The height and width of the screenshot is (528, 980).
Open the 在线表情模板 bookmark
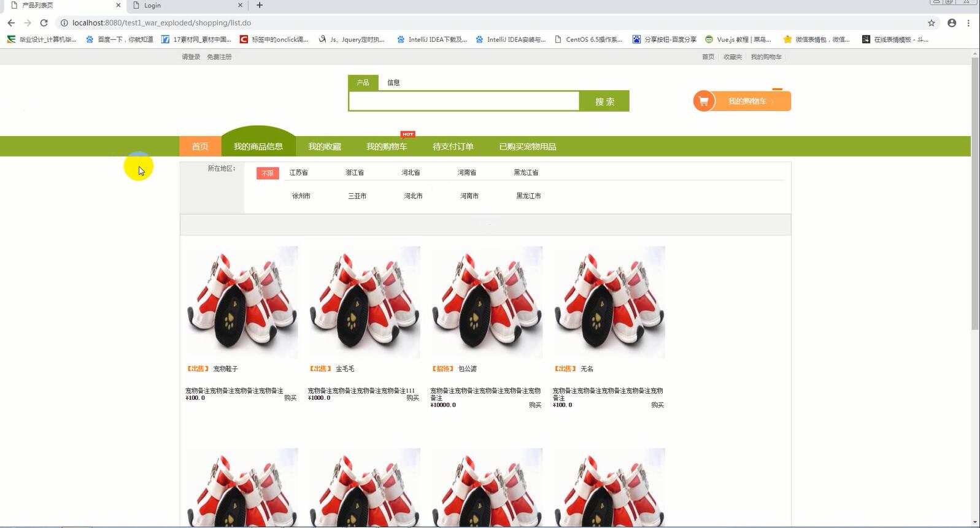tap(895, 39)
